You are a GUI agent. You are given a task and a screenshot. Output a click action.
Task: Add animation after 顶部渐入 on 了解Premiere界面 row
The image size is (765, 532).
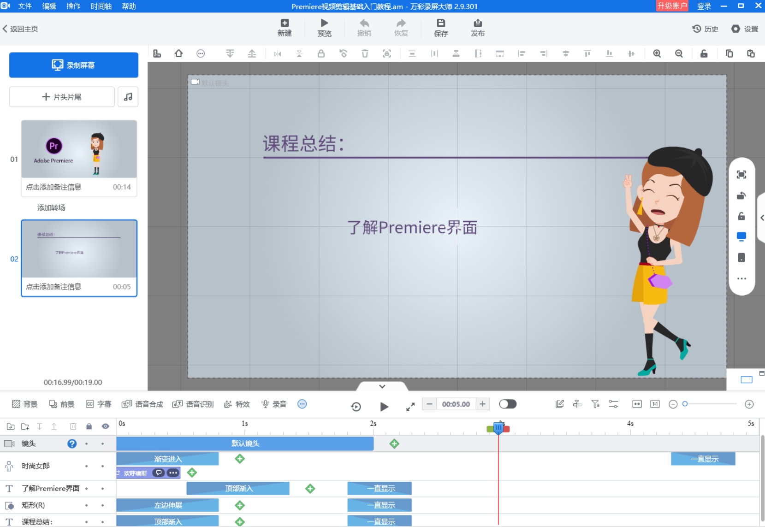point(310,489)
